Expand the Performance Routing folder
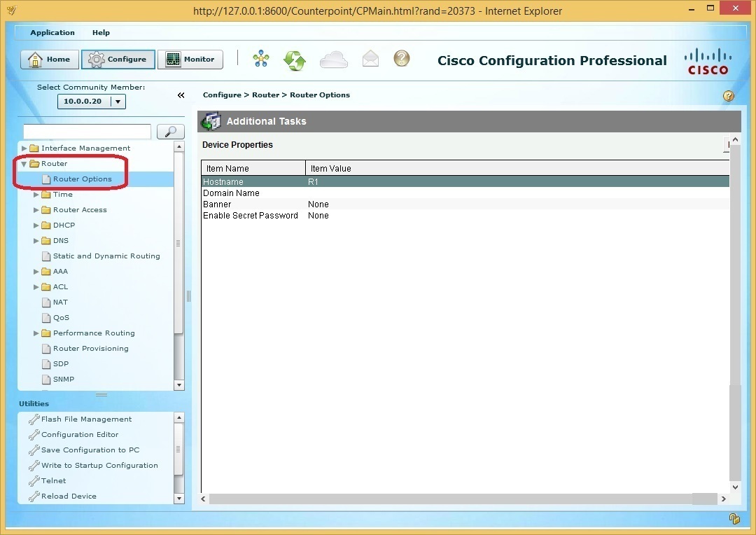756x535 pixels. (36, 333)
